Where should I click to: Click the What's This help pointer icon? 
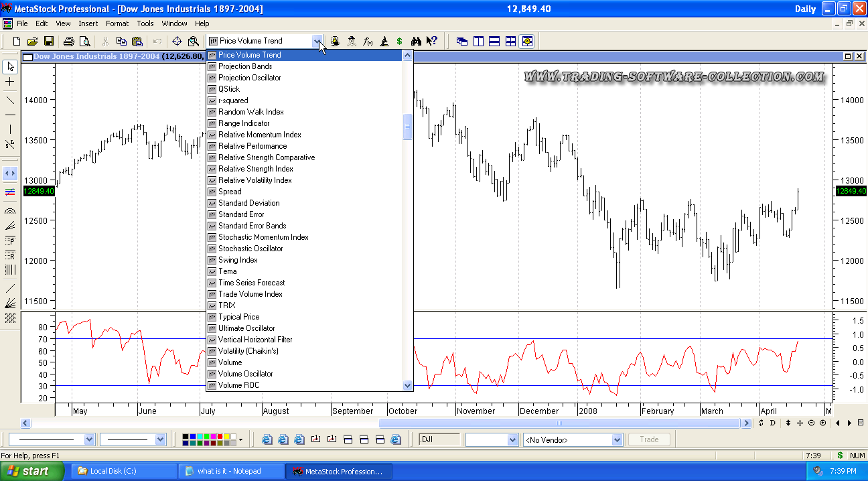(x=432, y=42)
